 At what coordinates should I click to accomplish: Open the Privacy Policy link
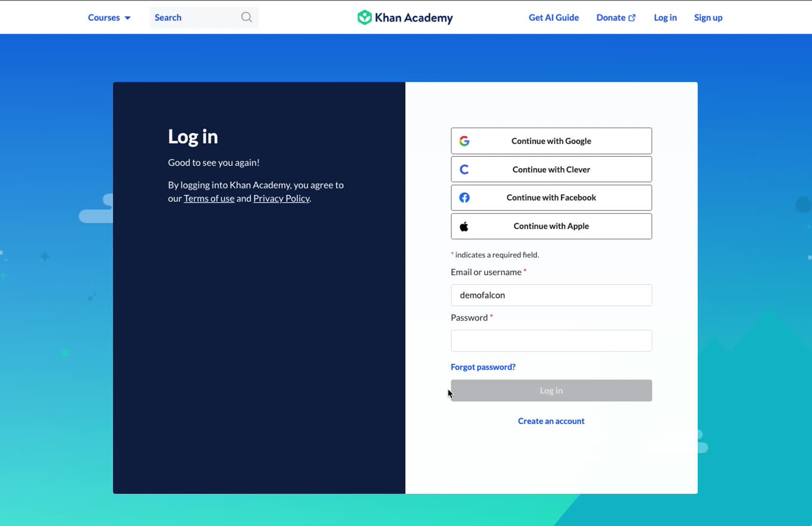tap(281, 198)
